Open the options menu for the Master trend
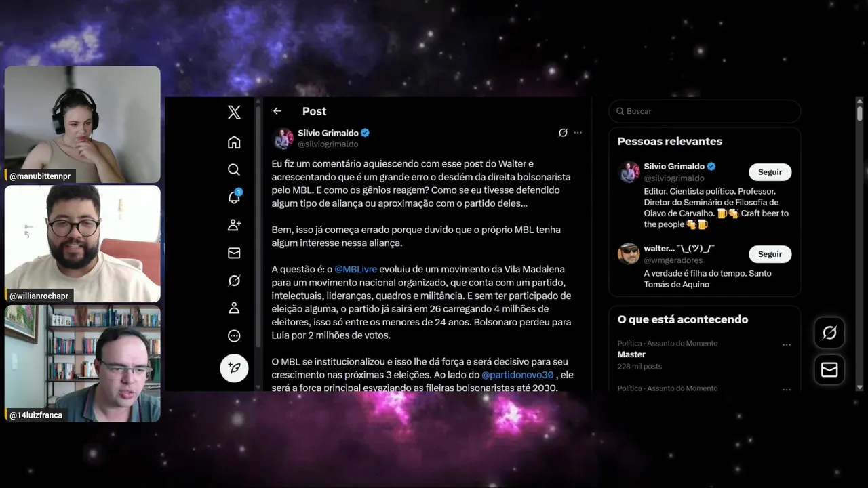Viewport: 868px width, 488px height. coord(787,344)
